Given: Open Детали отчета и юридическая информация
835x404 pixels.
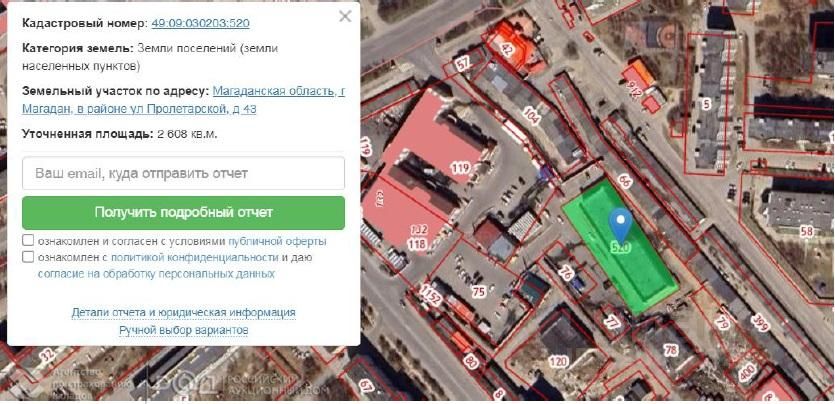Looking at the screenshot, I should 184,312.
